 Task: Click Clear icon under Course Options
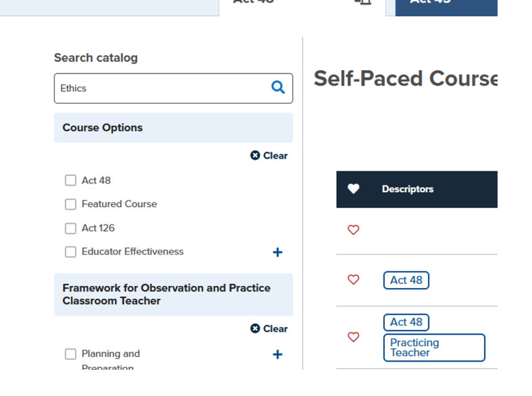tap(255, 155)
